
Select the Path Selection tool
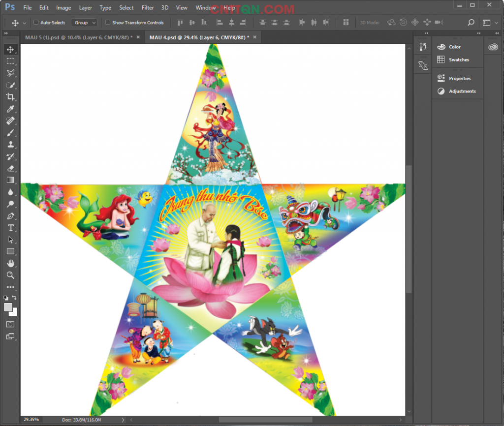point(10,240)
